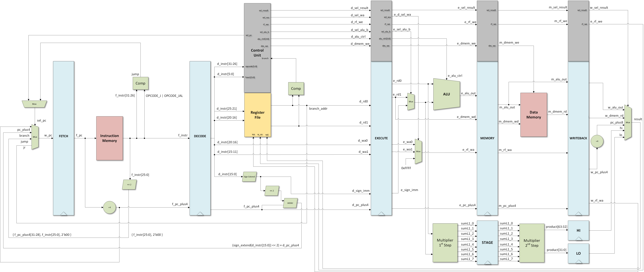This screenshot has height=272, width=644.
Task: Select the FETCH pipeline stage
Action: (63, 136)
